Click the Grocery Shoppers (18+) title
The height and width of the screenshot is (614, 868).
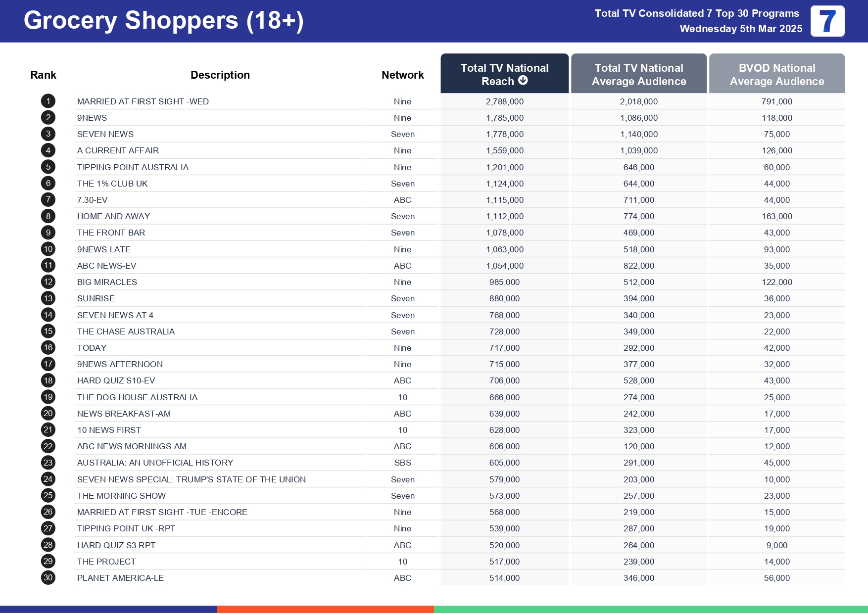click(x=163, y=21)
